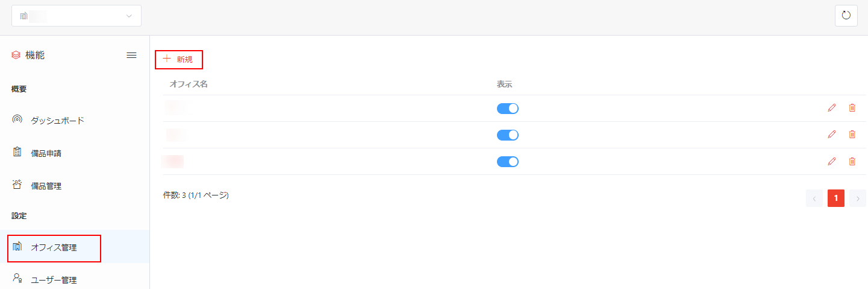This screenshot has width=868, height=289.
Task: Click the edit pencil in the second office row
Action: (832, 135)
